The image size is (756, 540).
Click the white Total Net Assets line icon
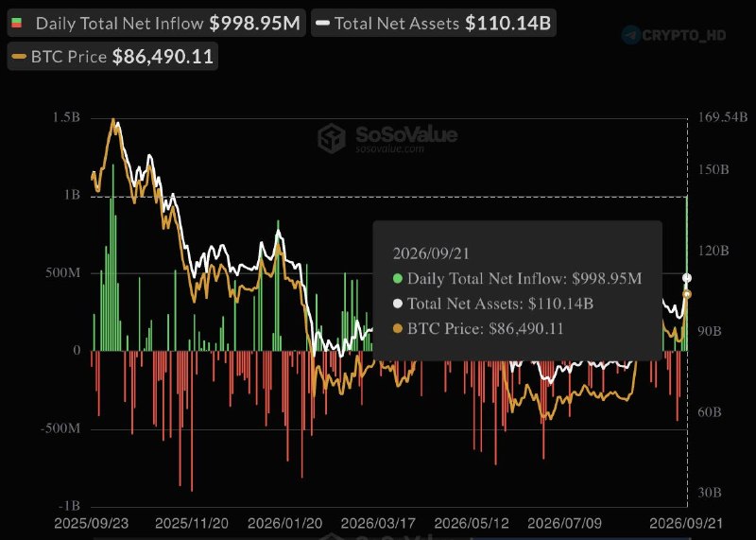[322, 23]
